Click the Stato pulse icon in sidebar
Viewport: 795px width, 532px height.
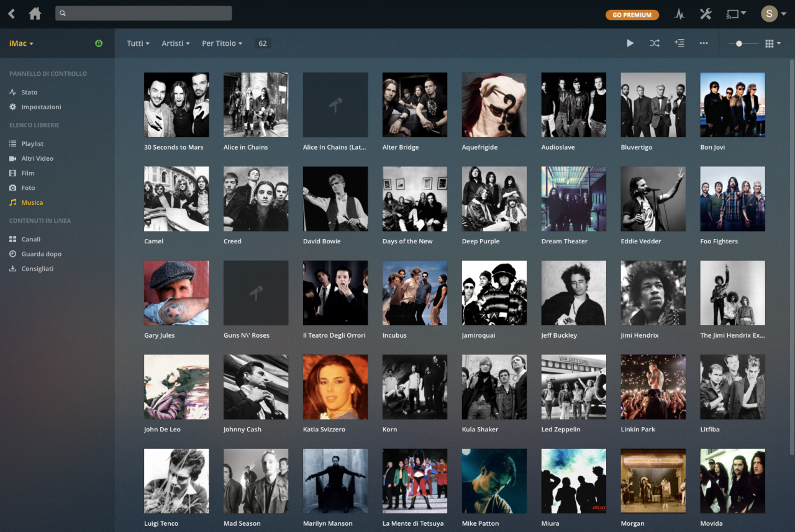(x=13, y=92)
